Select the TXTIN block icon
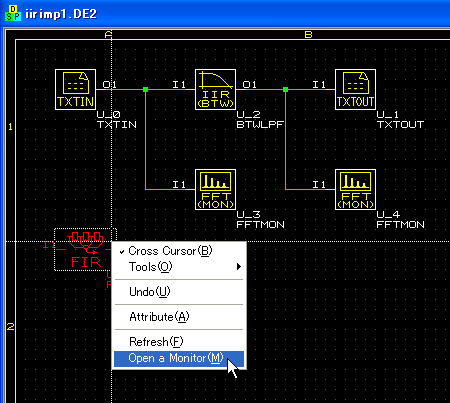450x403 pixels. pos(75,89)
